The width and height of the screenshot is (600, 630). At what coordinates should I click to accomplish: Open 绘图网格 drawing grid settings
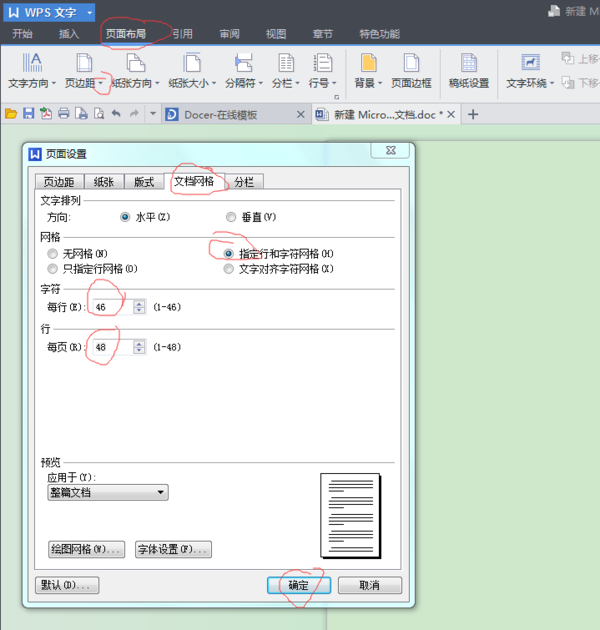point(86,549)
